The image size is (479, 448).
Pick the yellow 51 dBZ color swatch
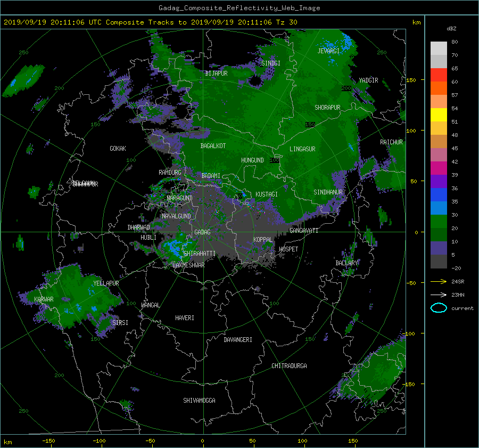point(439,115)
